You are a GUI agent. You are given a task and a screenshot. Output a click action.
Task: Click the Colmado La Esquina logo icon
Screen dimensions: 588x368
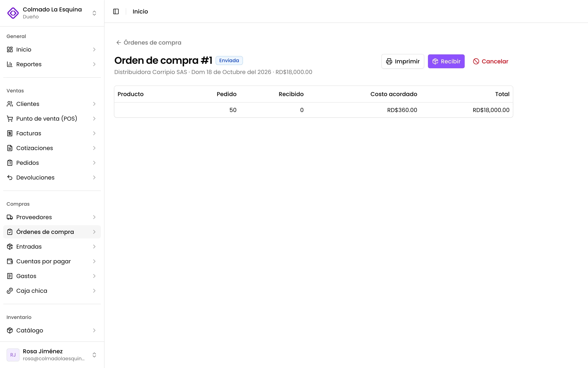[13, 13]
